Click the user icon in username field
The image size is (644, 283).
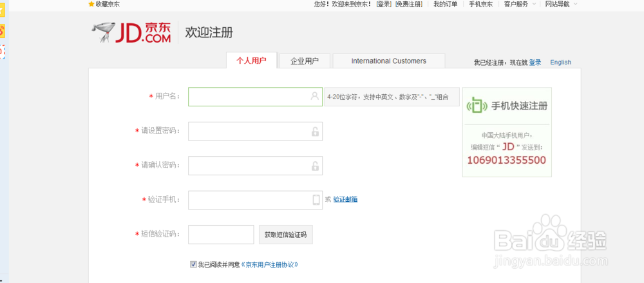[315, 96]
